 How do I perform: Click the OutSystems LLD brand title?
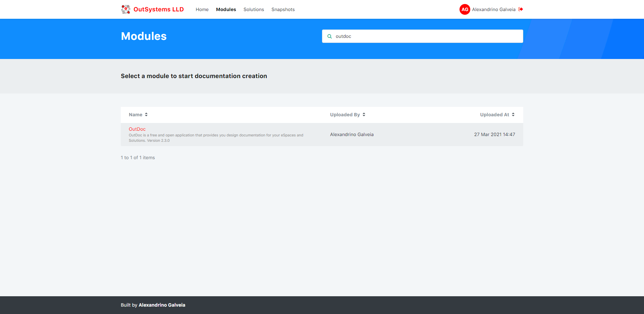[158, 9]
